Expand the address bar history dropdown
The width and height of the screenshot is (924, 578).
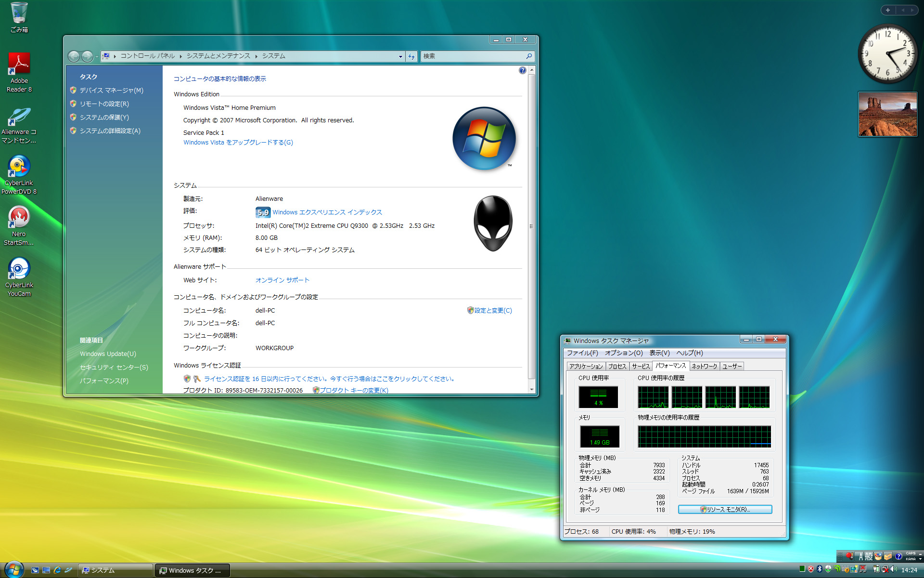pyautogui.click(x=400, y=56)
